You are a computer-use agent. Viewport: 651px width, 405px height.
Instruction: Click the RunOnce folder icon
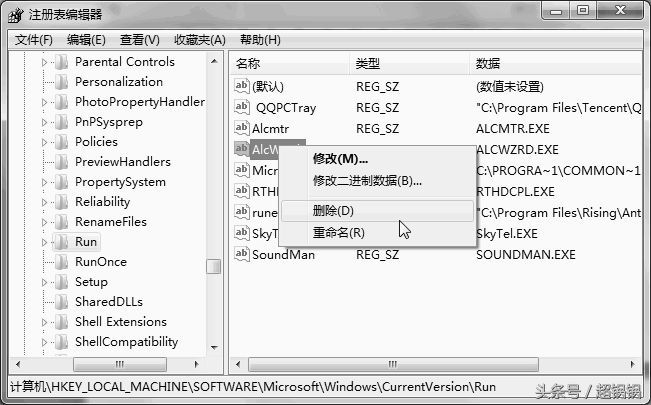click(x=61, y=262)
